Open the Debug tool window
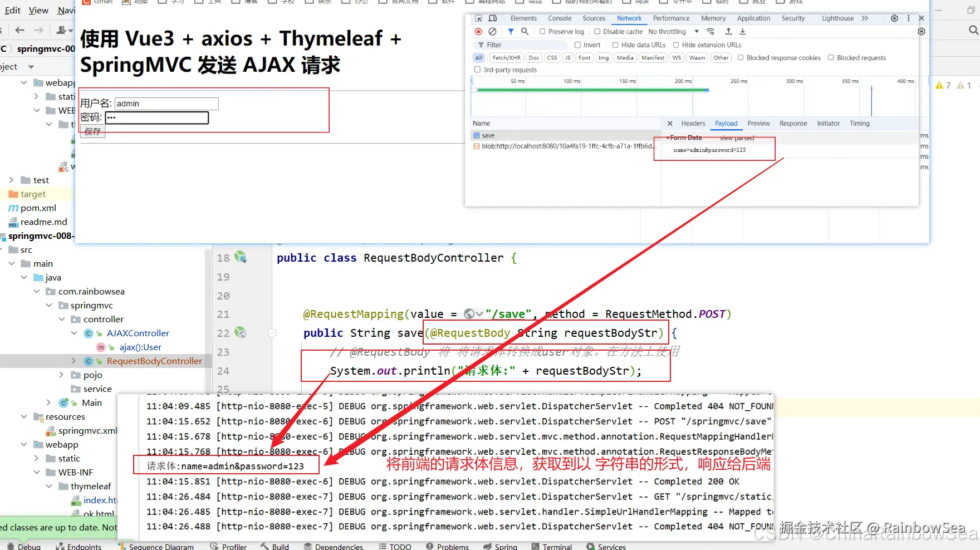The image size is (980, 550). pos(24,547)
